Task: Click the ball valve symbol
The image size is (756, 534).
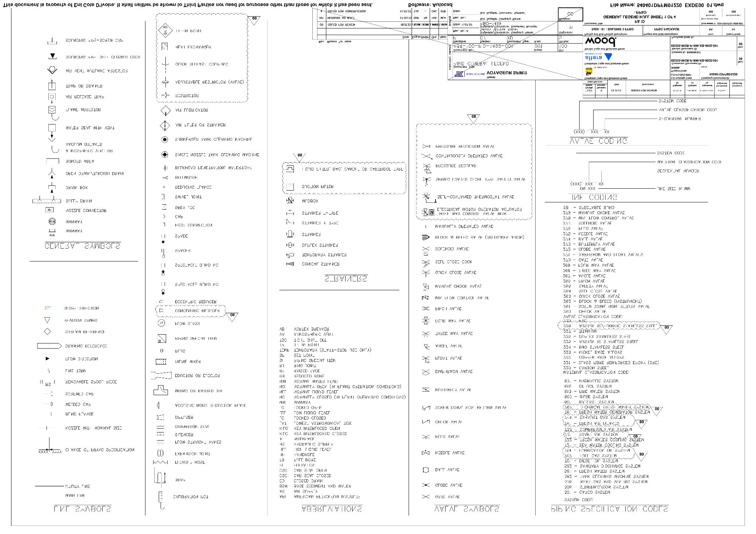Action: click(426, 470)
